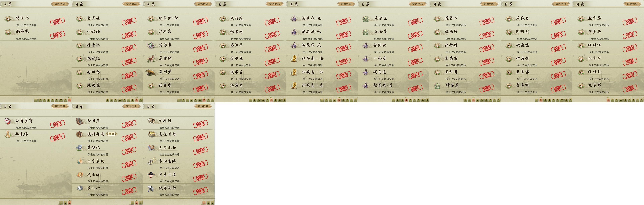
Task: Click the straw hat icon beside 少年行
Action: [151, 121]
